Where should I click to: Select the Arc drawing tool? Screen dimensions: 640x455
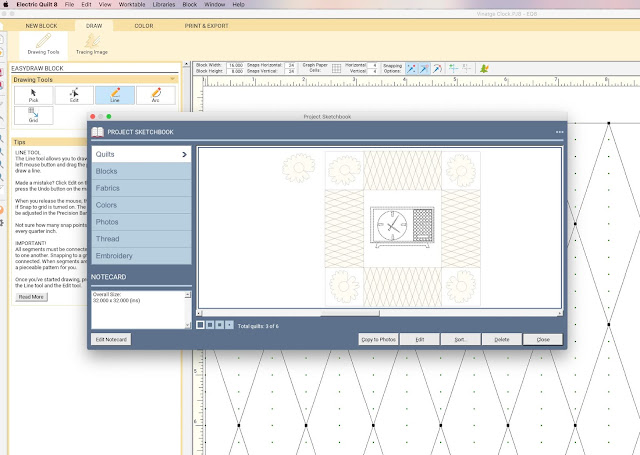[x=156, y=95]
